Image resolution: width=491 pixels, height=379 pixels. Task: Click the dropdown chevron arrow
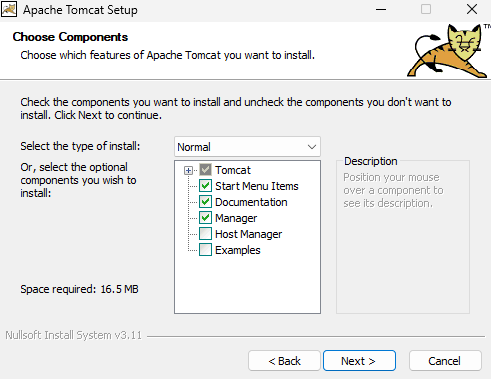coord(312,147)
